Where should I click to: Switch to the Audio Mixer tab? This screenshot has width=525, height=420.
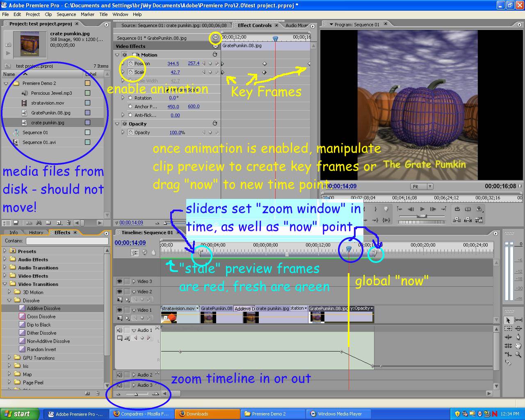click(x=297, y=25)
